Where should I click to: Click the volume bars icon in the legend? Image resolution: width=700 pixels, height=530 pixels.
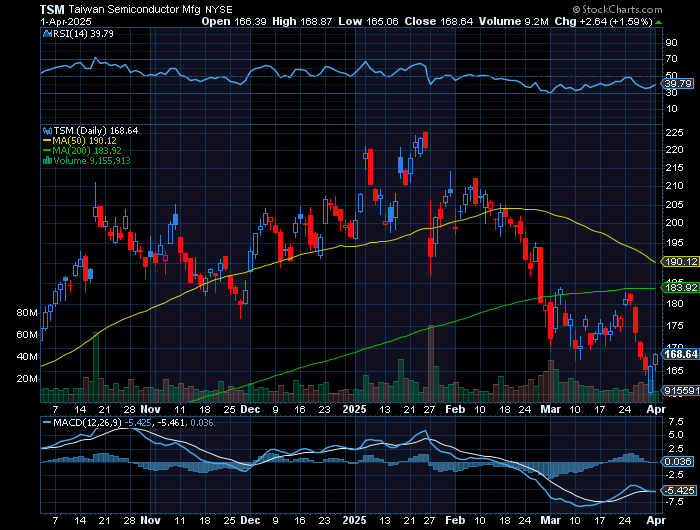coord(47,161)
